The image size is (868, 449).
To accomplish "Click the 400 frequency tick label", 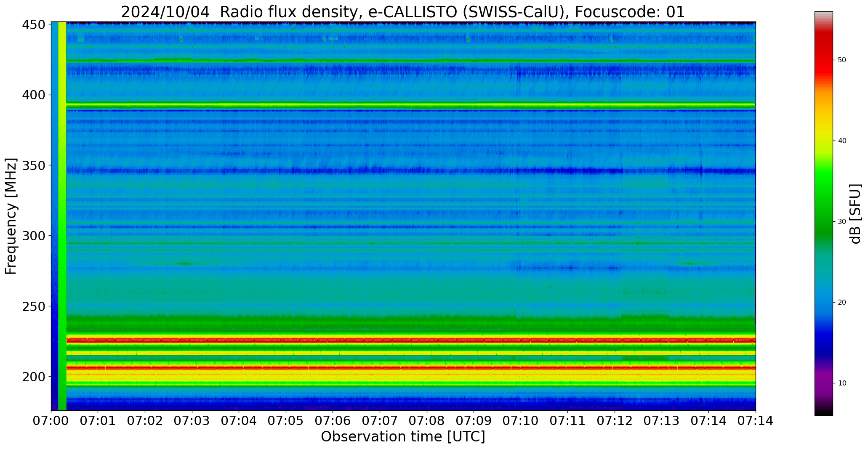I will (34, 95).
